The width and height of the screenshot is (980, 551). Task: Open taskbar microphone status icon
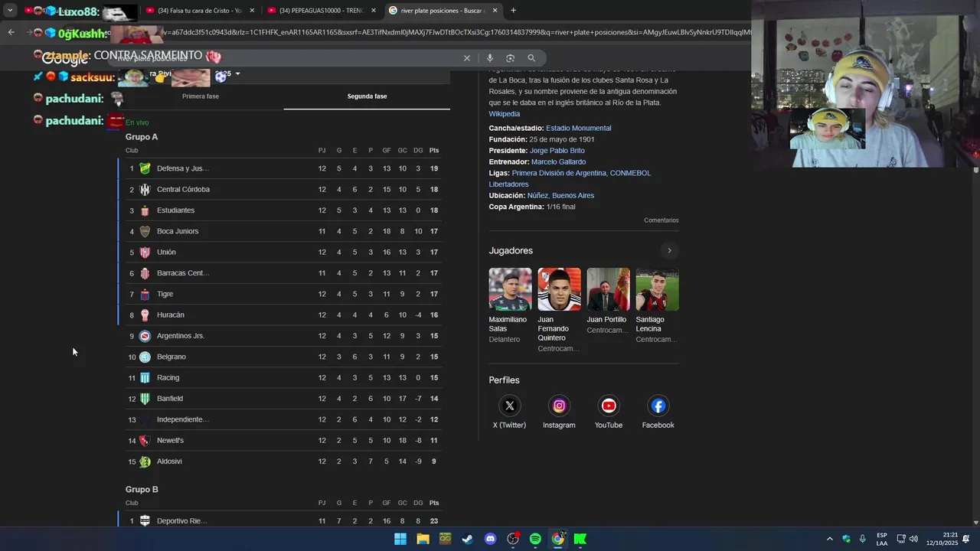pos(862,539)
